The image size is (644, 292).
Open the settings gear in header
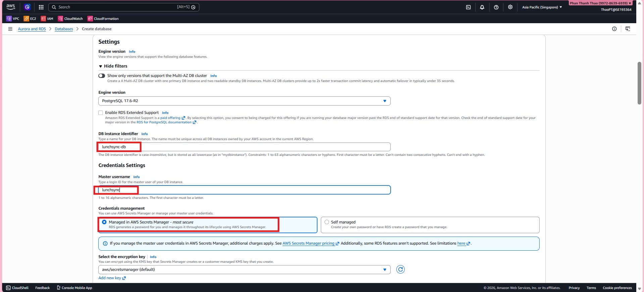click(x=510, y=7)
